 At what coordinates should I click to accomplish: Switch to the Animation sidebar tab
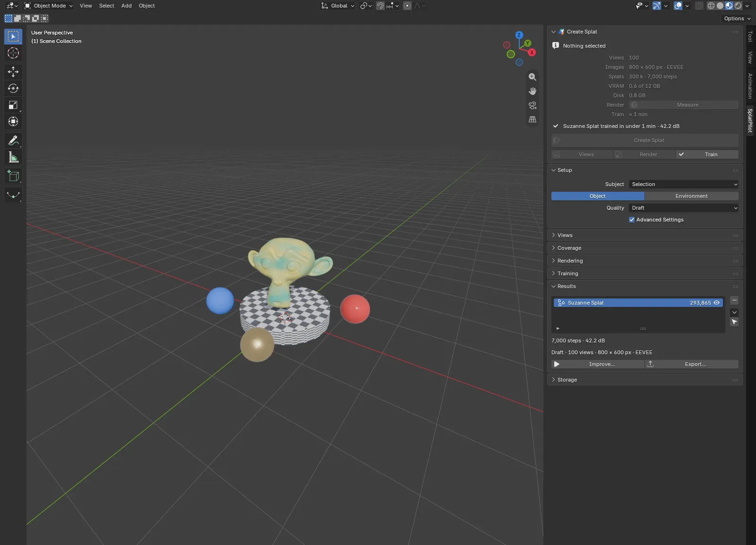(x=750, y=86)
